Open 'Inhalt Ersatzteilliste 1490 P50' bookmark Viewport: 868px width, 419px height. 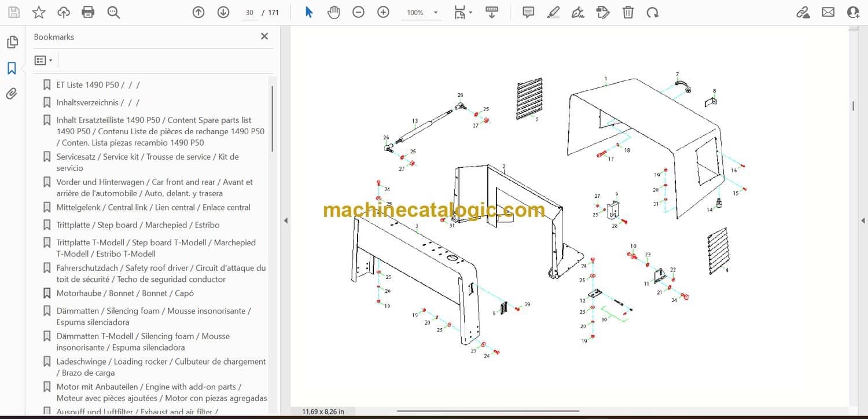(x=160, y=131)
